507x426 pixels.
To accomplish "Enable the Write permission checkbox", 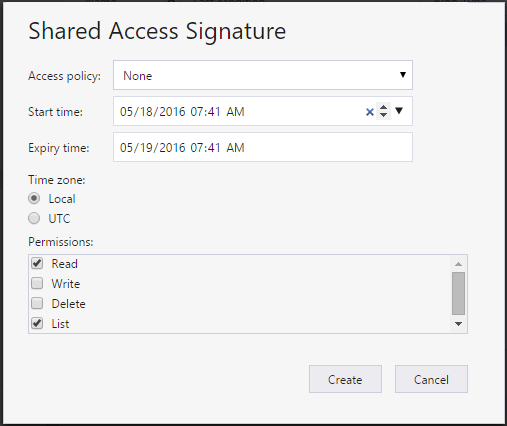I will [37, 283].
